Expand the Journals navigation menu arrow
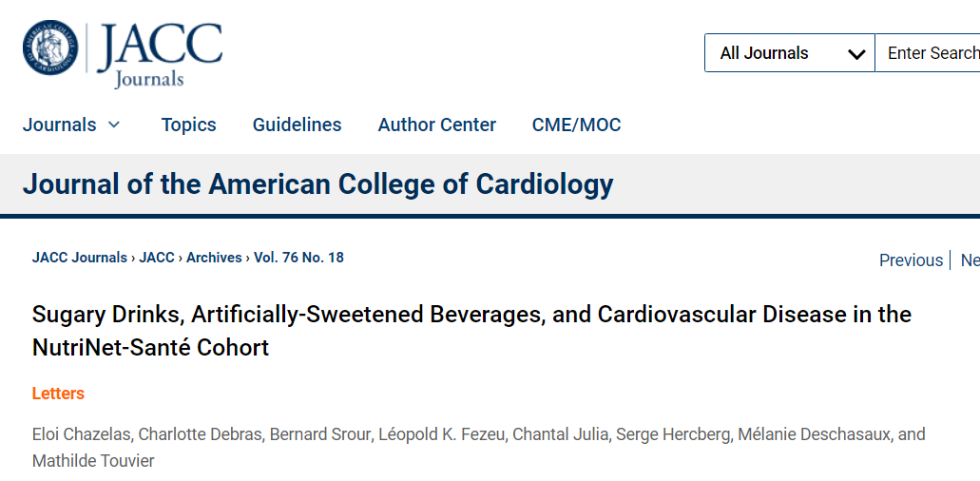Image resolution: width=980 pixels, height=481 pixels. point(114,125)
